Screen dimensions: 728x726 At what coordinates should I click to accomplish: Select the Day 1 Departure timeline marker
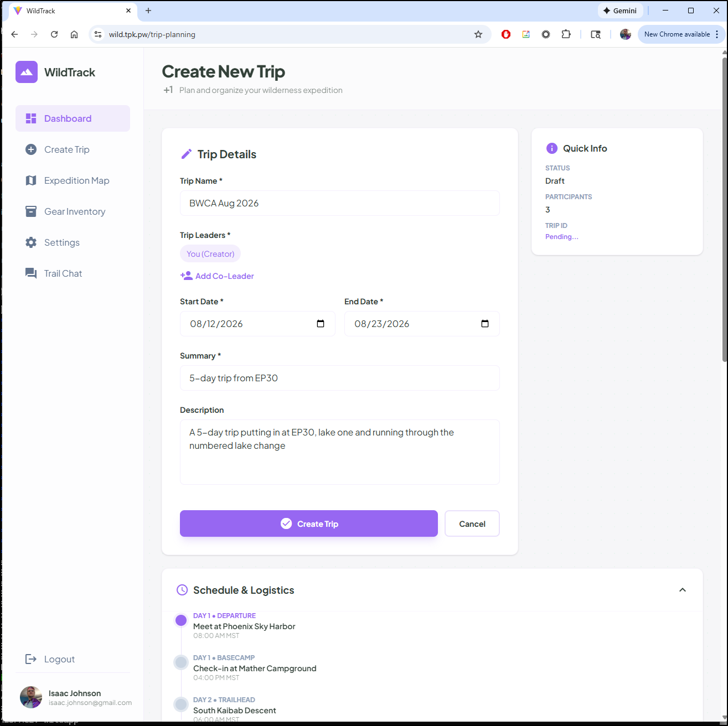pyautogui.click(x=181, y=620)
